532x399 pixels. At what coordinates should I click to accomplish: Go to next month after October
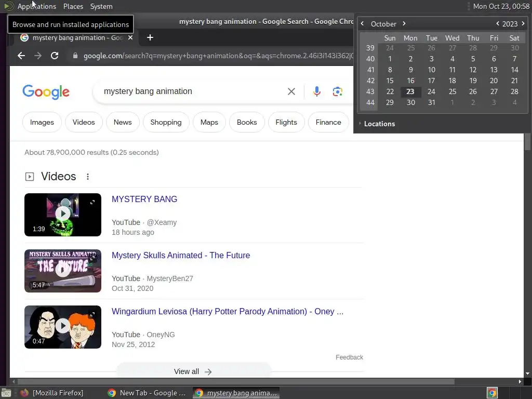click(x=404, y=24)
